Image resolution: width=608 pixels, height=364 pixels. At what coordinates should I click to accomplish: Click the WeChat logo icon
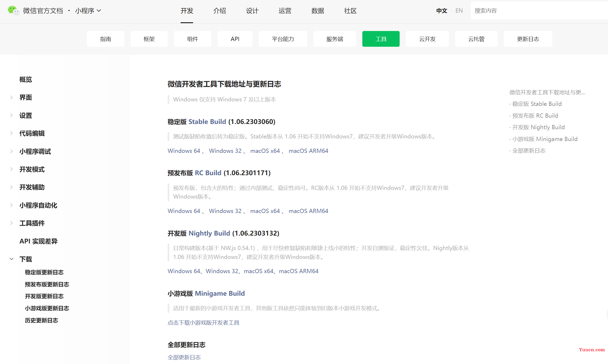(x=13, y=11)
